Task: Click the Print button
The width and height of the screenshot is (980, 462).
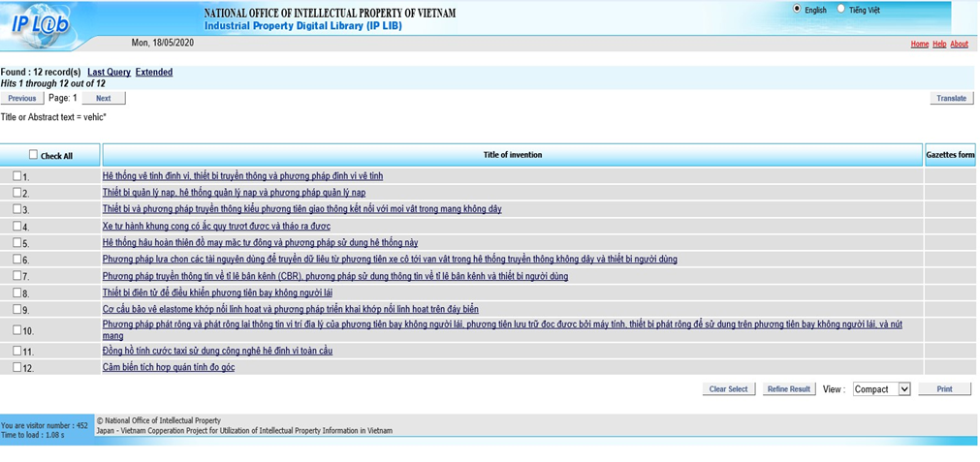Action: click(944, 389)
